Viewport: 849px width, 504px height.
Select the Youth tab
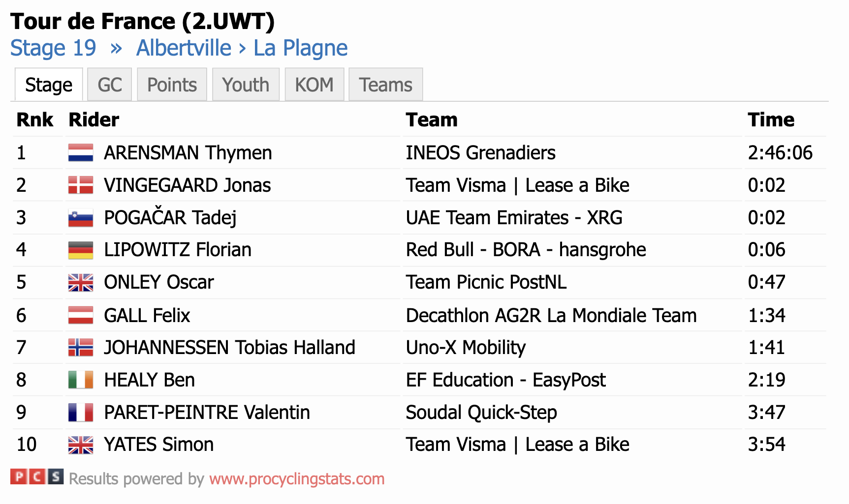246,85
